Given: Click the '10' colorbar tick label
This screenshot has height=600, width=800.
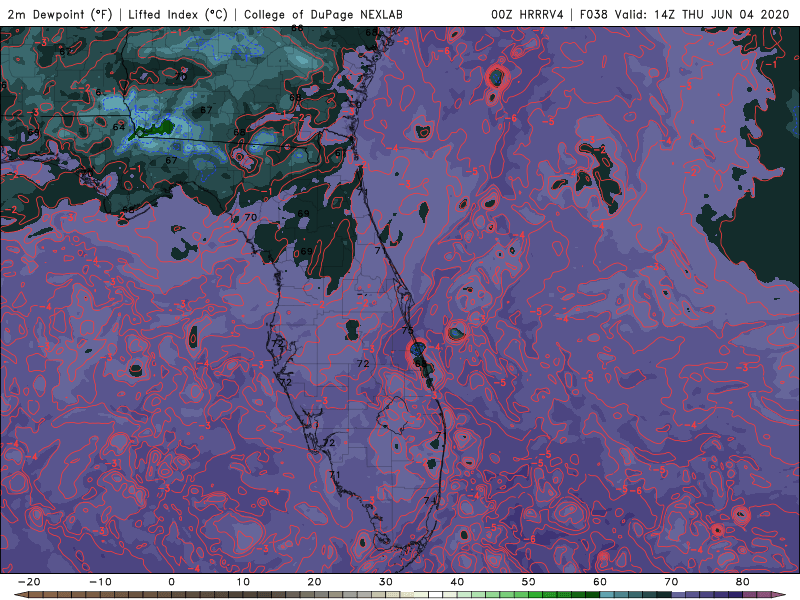Looking at the screenshot, I should pos(243,582).
